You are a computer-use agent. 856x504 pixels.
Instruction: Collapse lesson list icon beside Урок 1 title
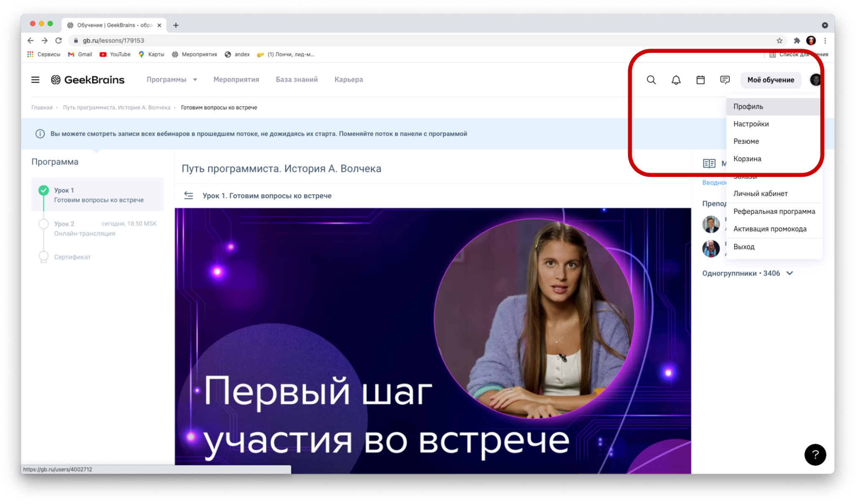click(189, 196)
